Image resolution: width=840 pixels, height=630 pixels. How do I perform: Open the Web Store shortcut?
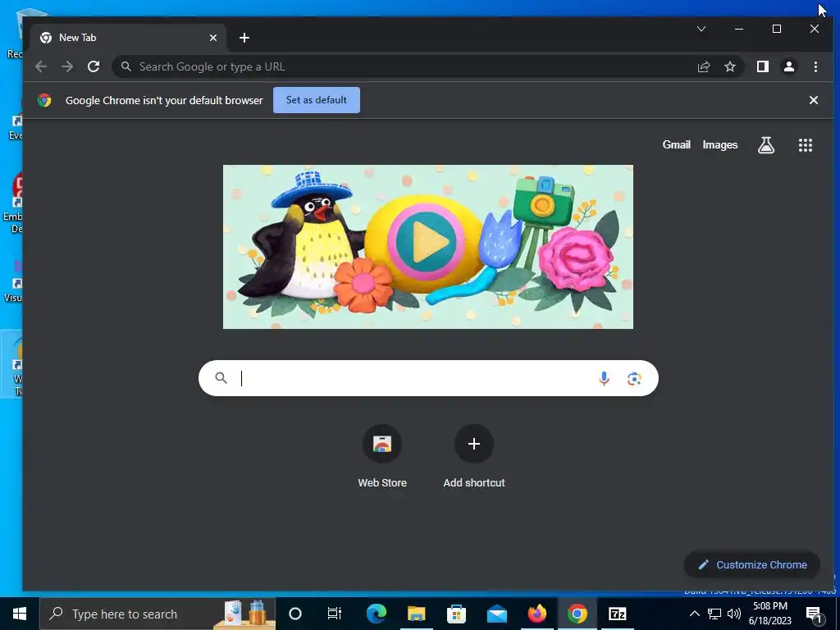[x=382, y=456]
